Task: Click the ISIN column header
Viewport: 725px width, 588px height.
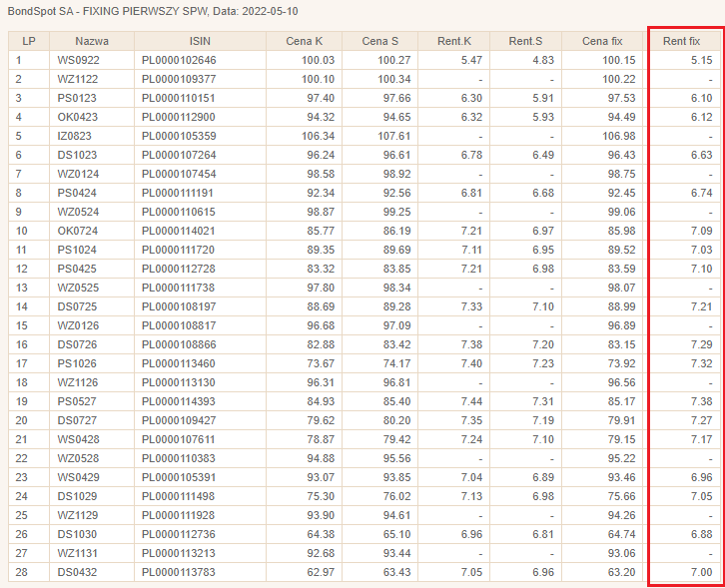Action: [x=200, y=42]
